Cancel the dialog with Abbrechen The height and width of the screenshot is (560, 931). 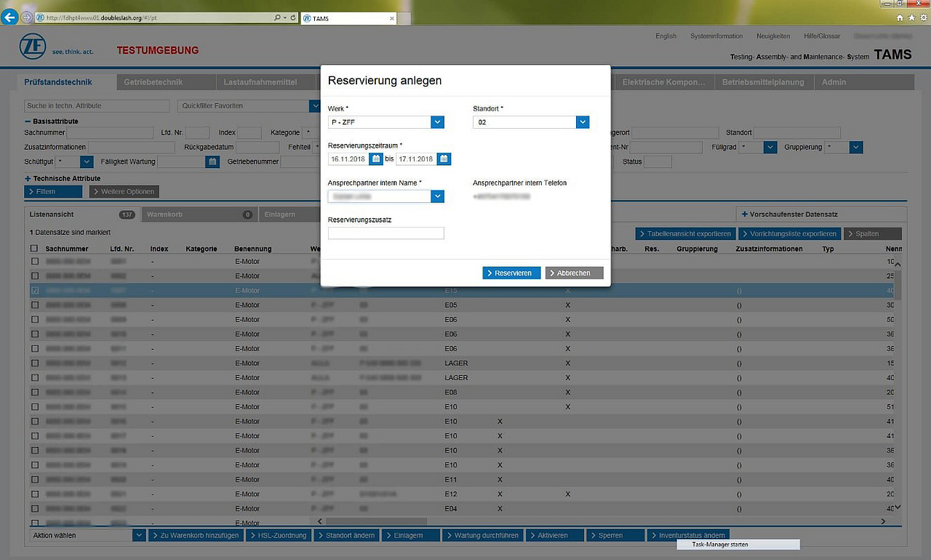tap(574, 273)
